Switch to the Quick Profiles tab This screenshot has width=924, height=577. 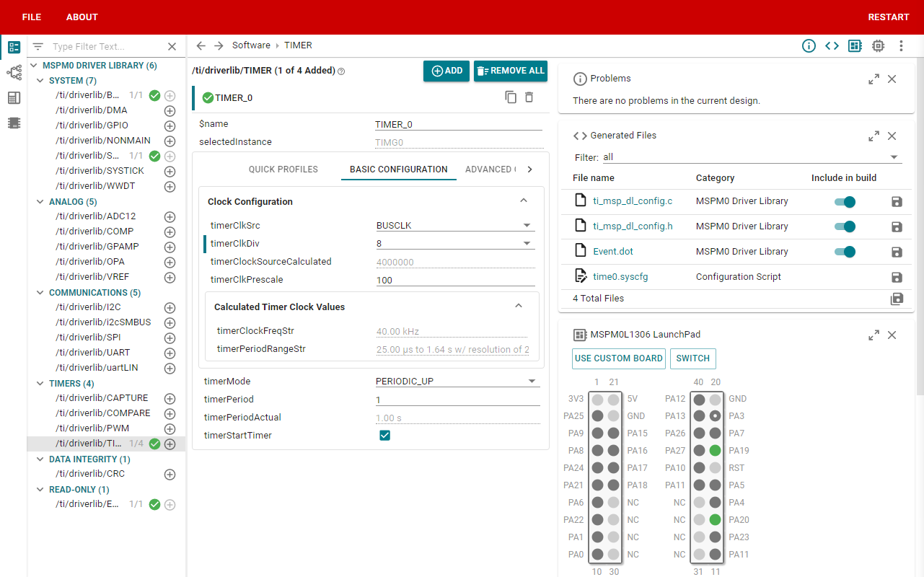283,169
